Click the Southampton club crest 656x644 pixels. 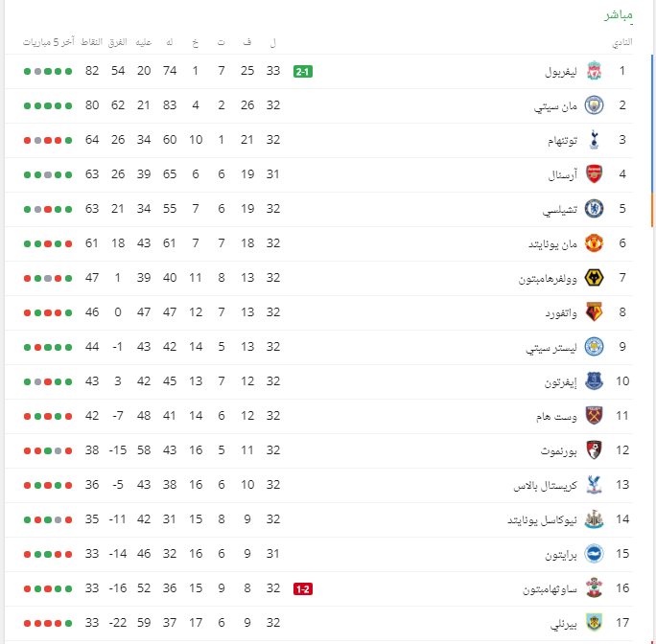[x=594, y=588]
